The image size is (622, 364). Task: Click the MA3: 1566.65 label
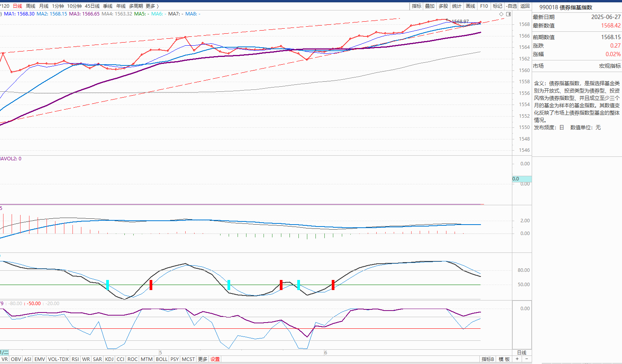point(84,14)
